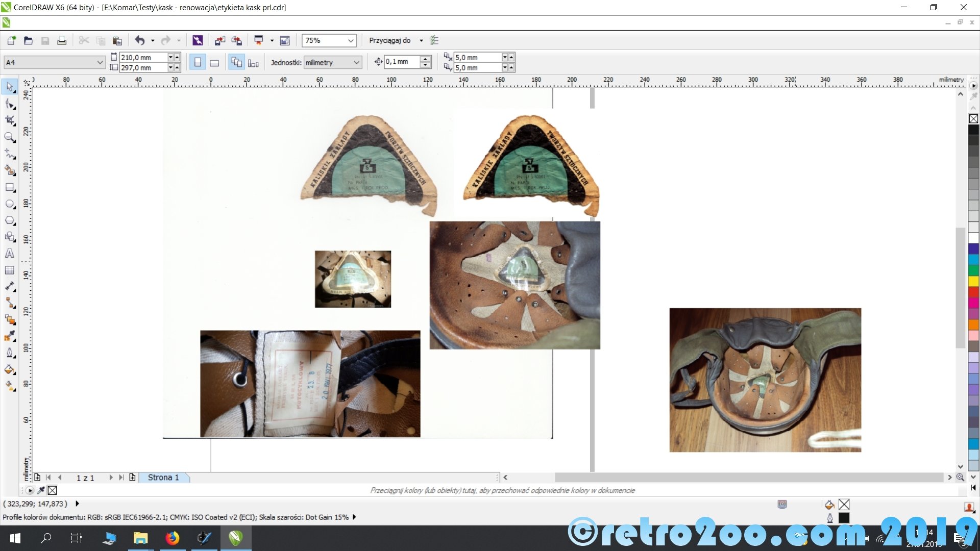Open Firefox from the Windows taskbar

click(x=173, y=538)
